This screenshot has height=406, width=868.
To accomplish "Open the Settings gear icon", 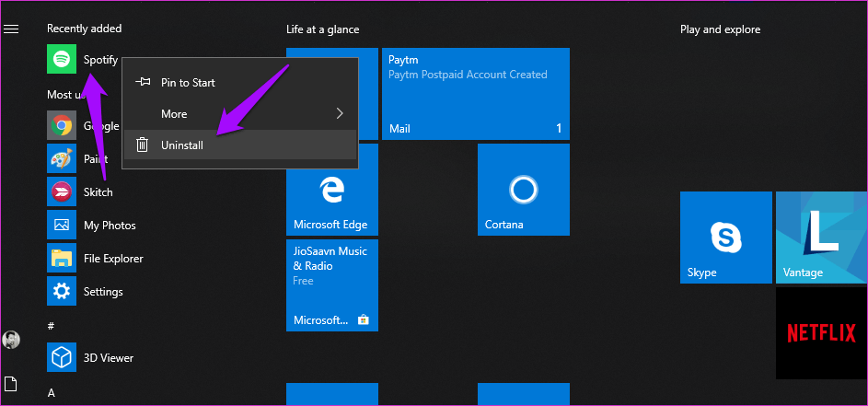I will pyautogui.click(x=62, y=291).
